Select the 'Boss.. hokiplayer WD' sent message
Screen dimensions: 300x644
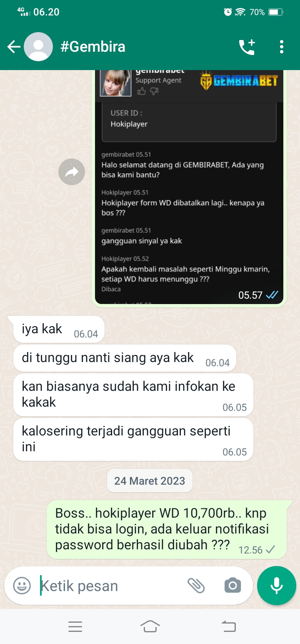tap(167, 530)
